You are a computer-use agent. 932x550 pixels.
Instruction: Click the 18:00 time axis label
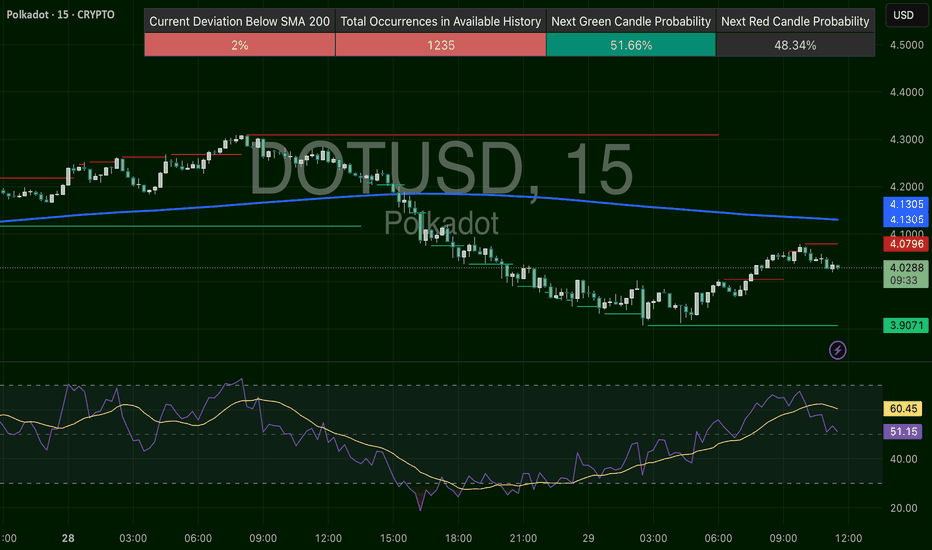[458, 538]
